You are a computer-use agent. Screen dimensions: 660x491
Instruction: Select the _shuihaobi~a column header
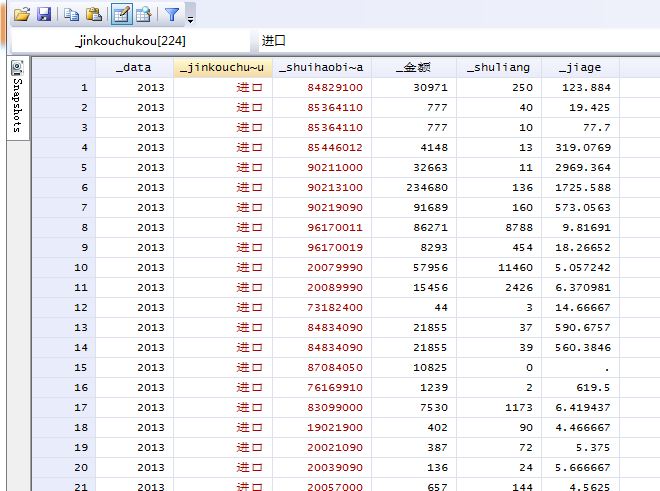(x=321, y=67)
